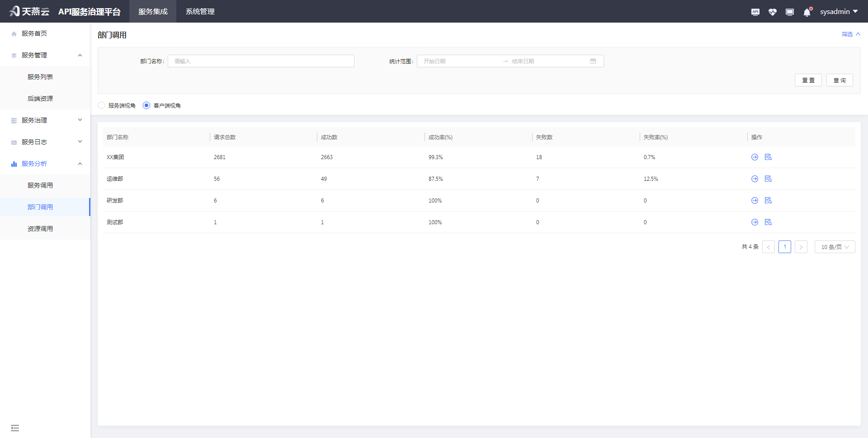The image size is (868, 438).
Task: Expand the 服务治理 sidebar menu
Action: pos(45,120)
